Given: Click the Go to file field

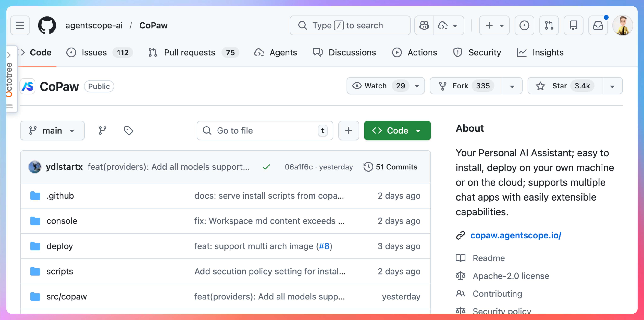Looking at the screenshot, I should point(260,130).
